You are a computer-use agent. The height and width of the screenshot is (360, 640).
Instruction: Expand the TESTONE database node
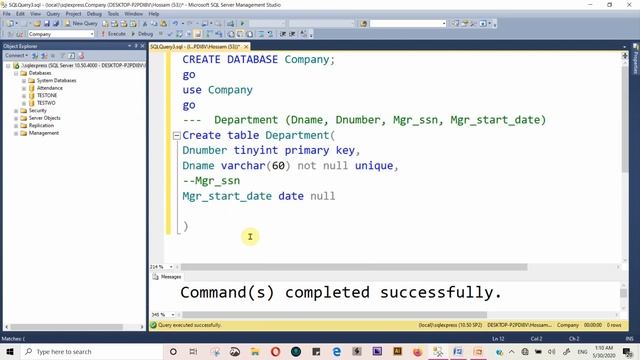[x=24, y=96]
